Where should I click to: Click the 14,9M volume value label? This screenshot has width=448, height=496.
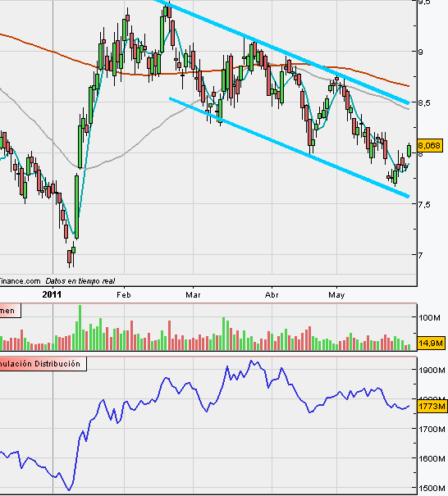tap(431, 343)
